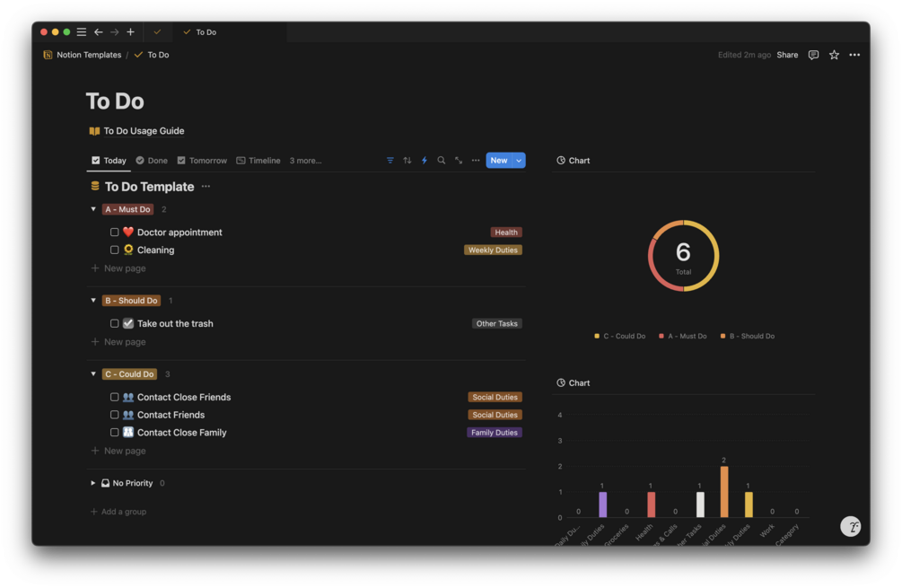Click the Other Tasks tag

click(x=497, y=323)
